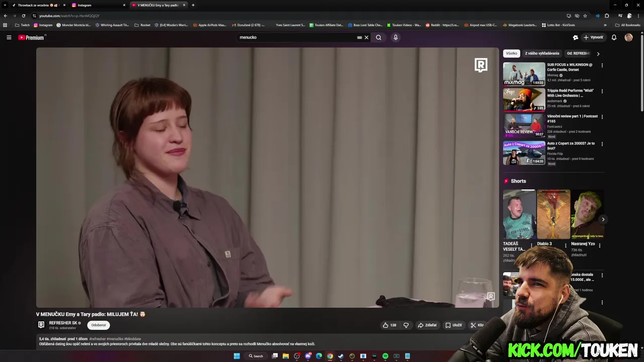
Task: Open the TADEÁŠ VESELÝ short
Action: (519, 214)
